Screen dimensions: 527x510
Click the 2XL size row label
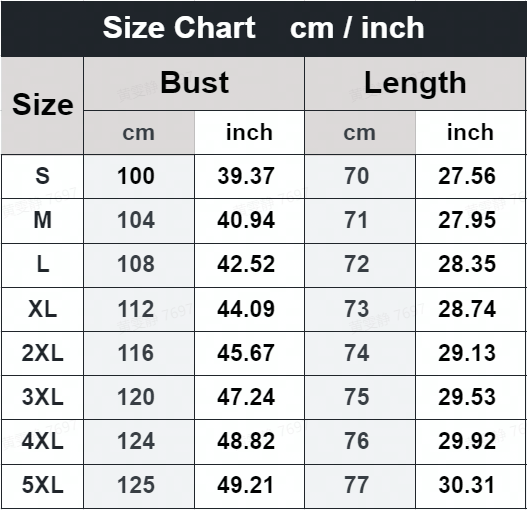pos(42,353)
